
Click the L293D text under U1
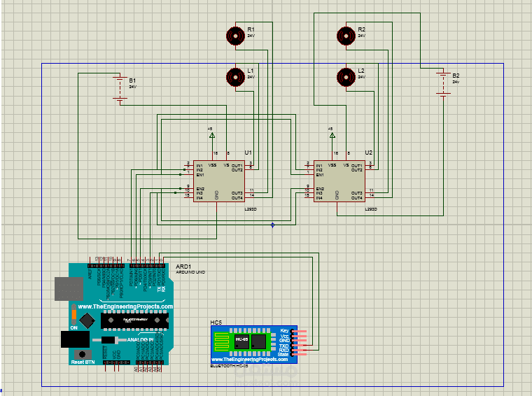pos(251,209)
